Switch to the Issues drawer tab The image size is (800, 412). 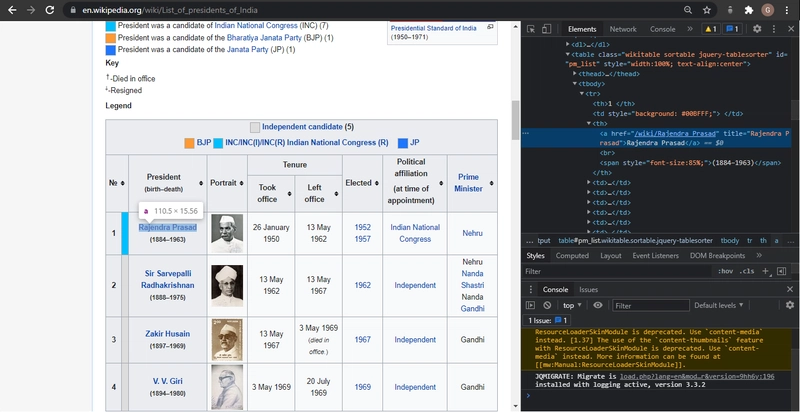point(588,289)
